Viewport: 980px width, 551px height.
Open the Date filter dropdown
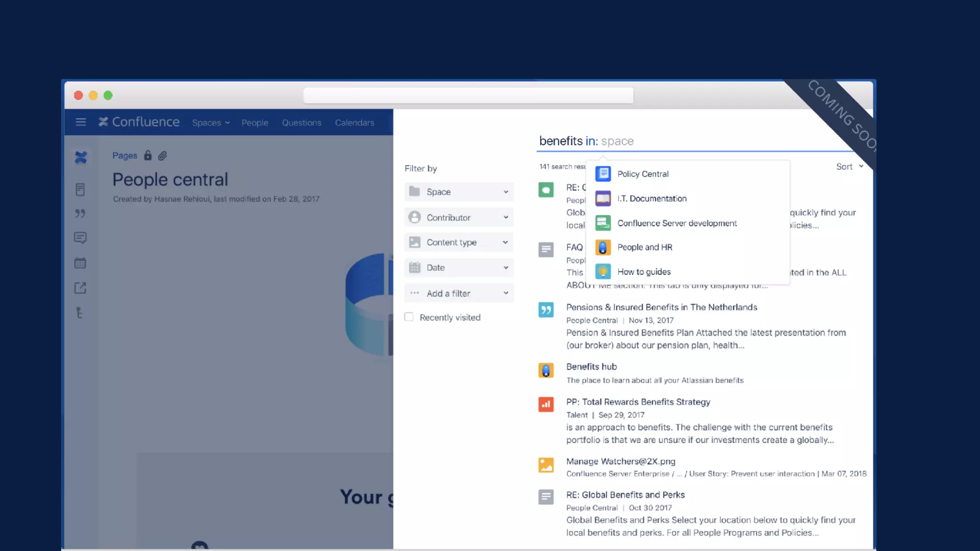coord(458,268)
